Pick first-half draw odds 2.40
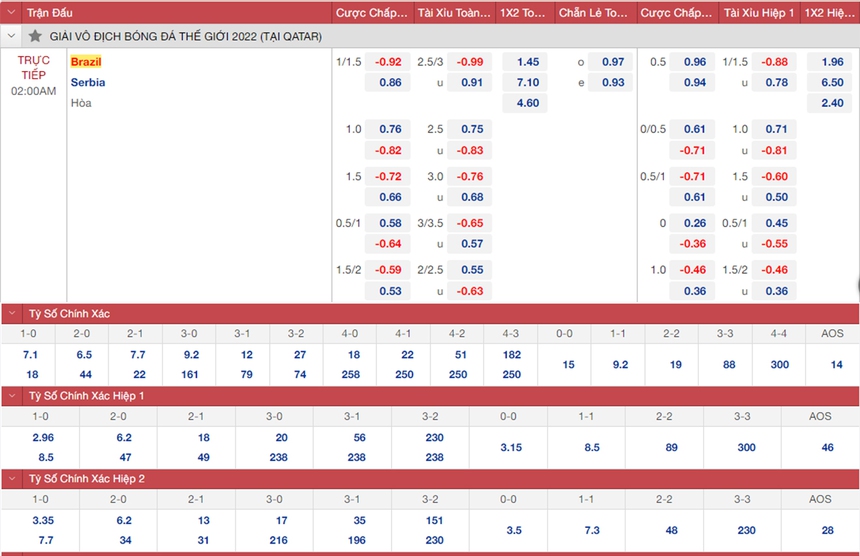The image size is (860, 556). [831, 103]
